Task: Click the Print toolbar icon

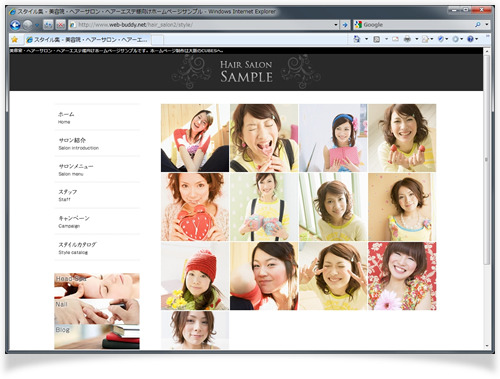Action: (x=407, y=39)
